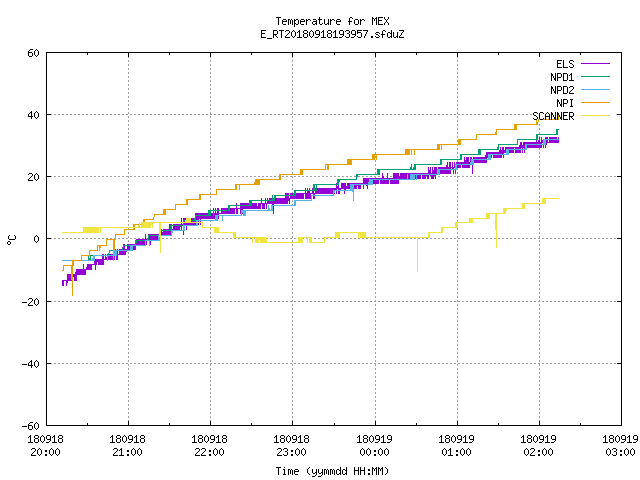Click the NPI legend label
Screen dimensions: 640x480
[x=565, y=103]
